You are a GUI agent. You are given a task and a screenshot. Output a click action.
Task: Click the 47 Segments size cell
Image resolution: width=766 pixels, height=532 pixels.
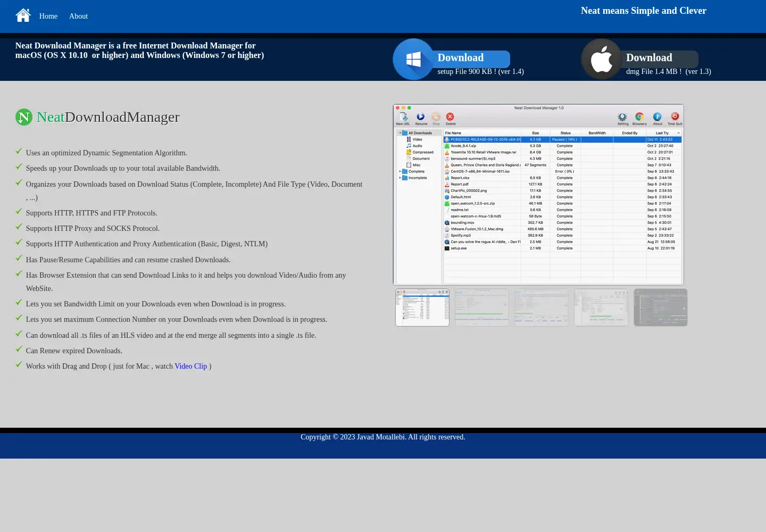pyautogui.click(x=535, y=165)
